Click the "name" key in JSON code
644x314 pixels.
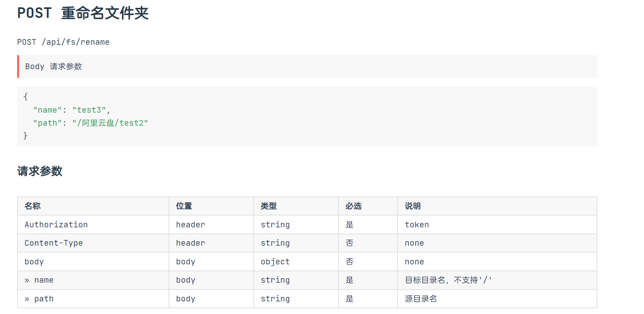pos(47,110)
